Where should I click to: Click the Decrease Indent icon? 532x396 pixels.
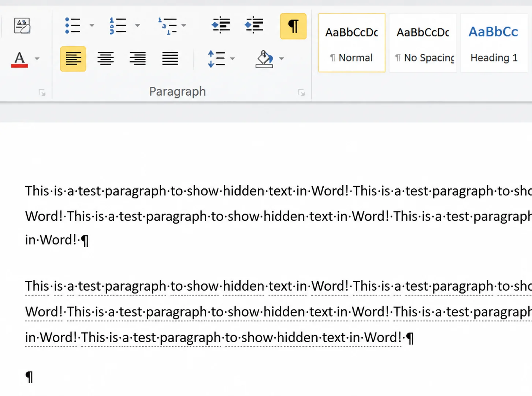[221, 25]
